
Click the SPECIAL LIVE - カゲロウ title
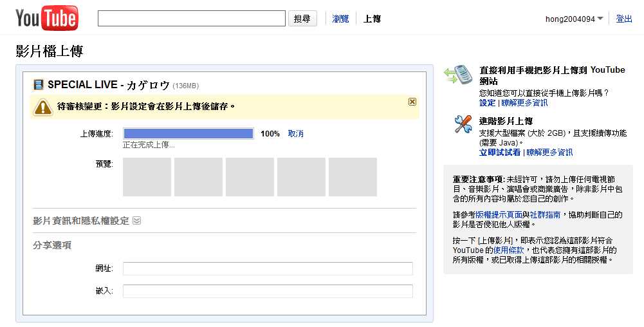coord(109,85)
